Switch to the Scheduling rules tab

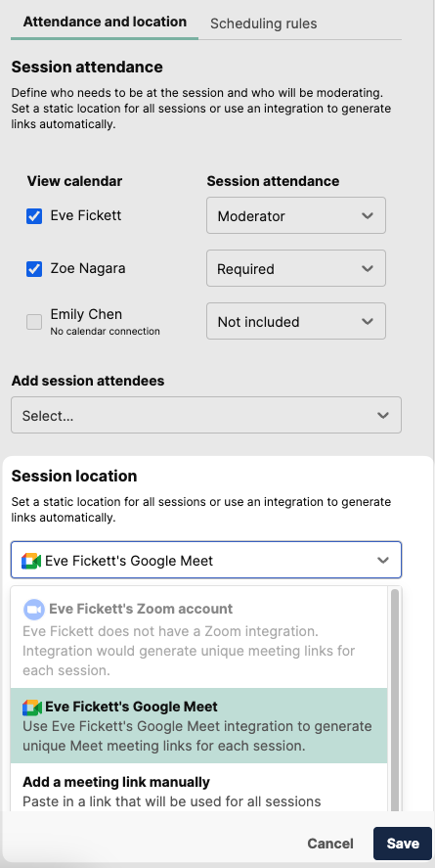coord(263,23)
